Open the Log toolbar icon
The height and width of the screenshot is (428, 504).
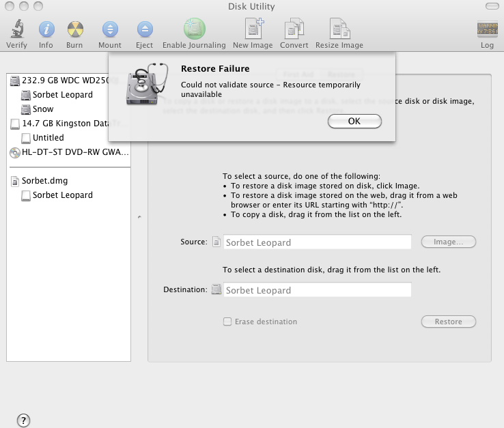488,29
